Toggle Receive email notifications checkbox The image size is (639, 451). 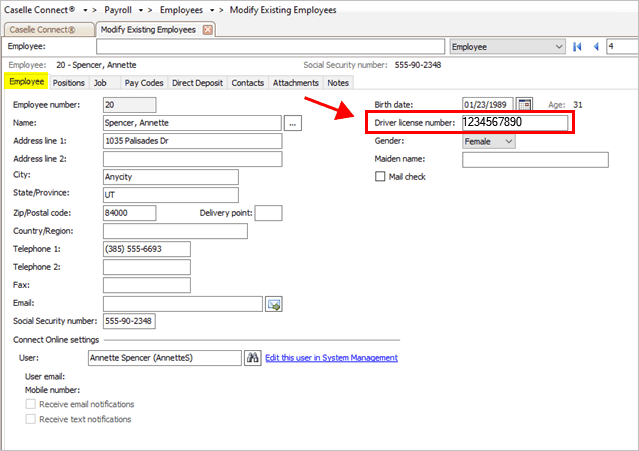click(30, 404)
